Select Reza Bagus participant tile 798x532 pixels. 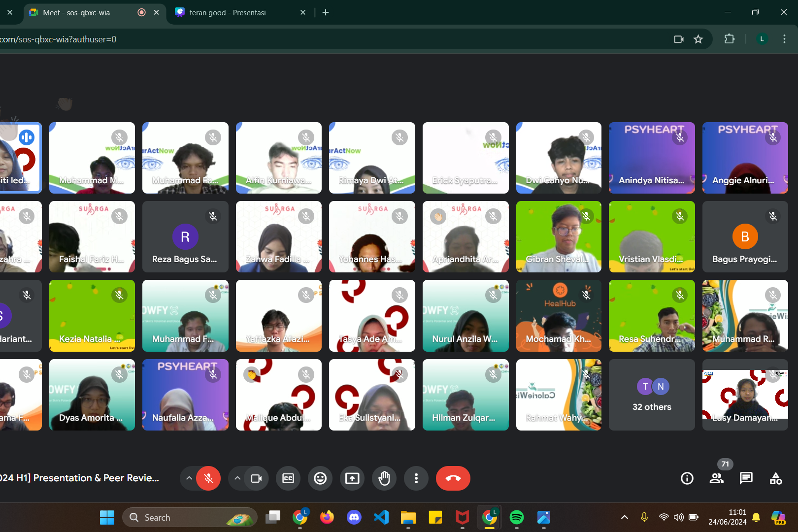tap(185, 237)
